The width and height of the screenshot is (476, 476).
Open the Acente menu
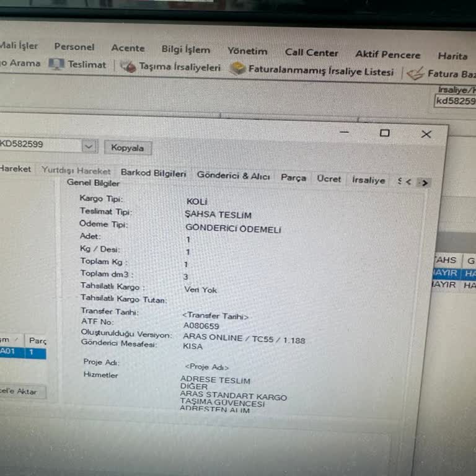(128, 48)
